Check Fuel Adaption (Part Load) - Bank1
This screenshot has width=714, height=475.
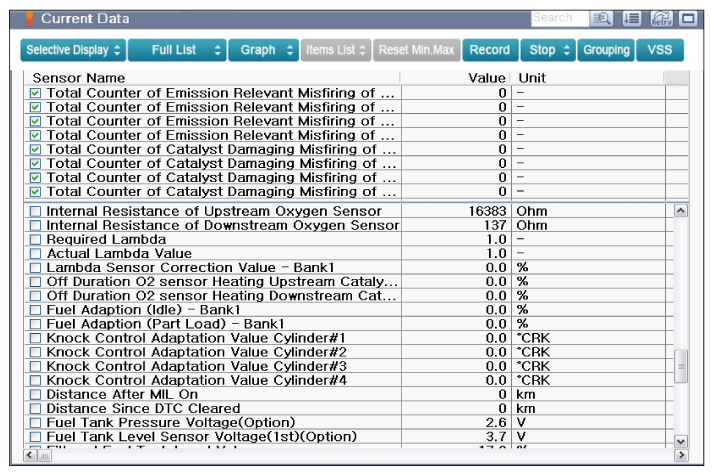point(35,324)
